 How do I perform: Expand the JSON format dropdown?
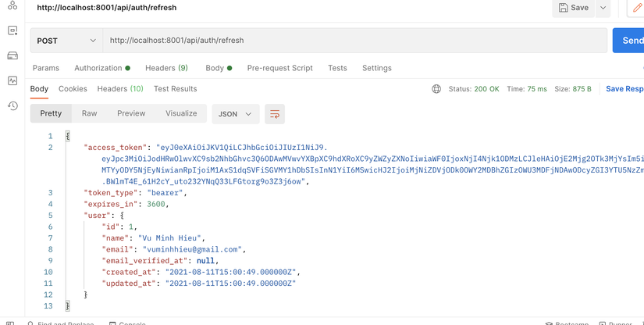pos(235,114)
